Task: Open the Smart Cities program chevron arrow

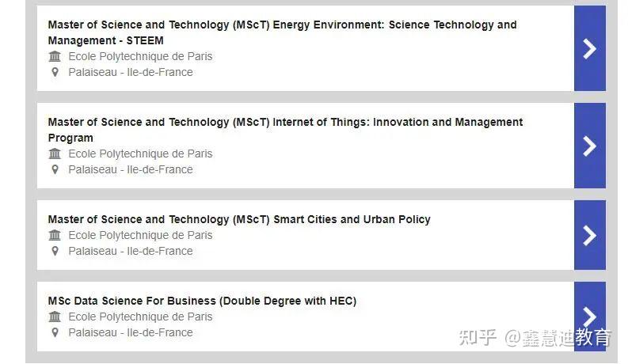Action: point(589,235)
